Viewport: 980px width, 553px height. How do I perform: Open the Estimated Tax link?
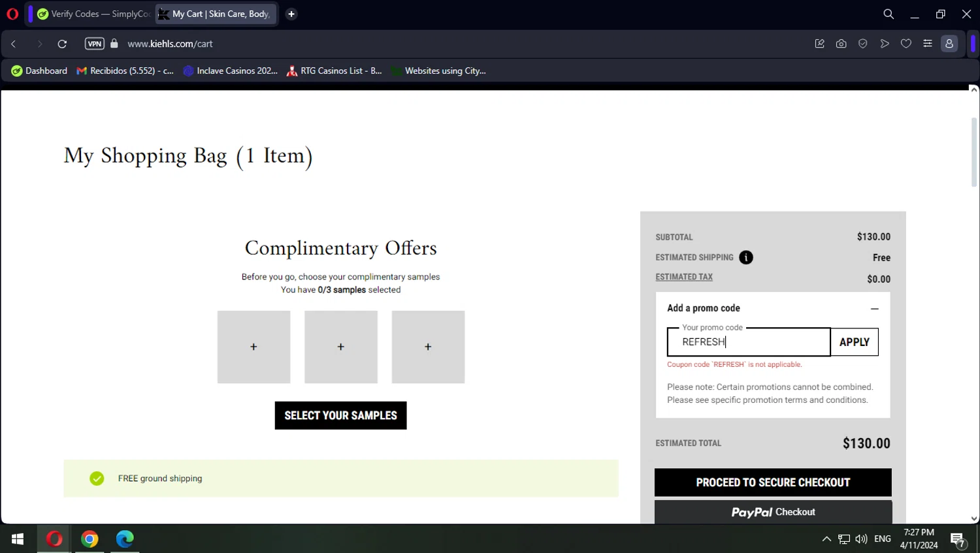684,277
